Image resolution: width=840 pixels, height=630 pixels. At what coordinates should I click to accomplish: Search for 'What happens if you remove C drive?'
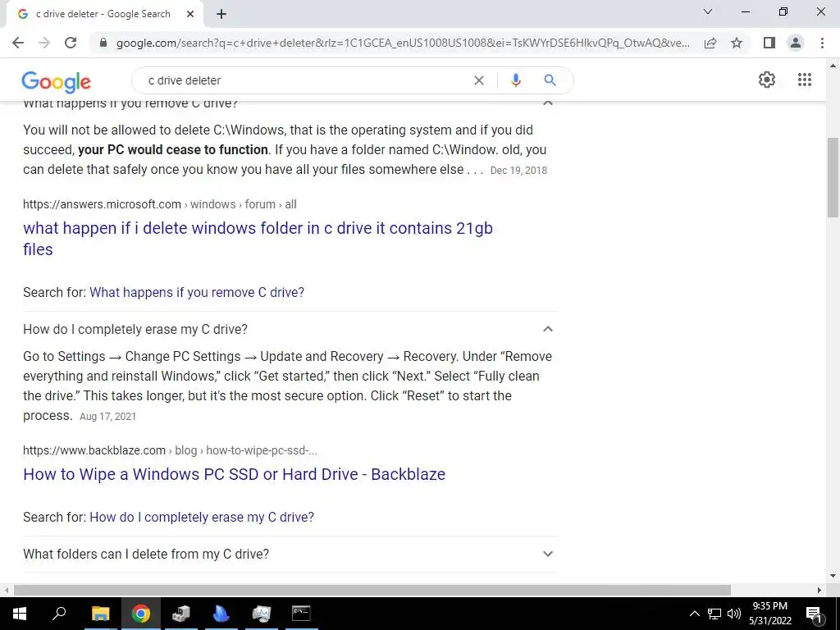click(x=197, y=293)
